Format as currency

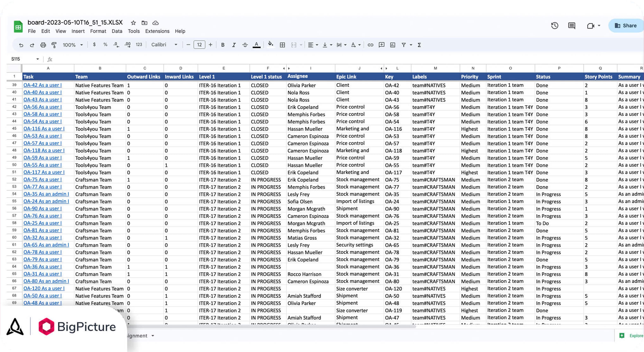[94, 45]
